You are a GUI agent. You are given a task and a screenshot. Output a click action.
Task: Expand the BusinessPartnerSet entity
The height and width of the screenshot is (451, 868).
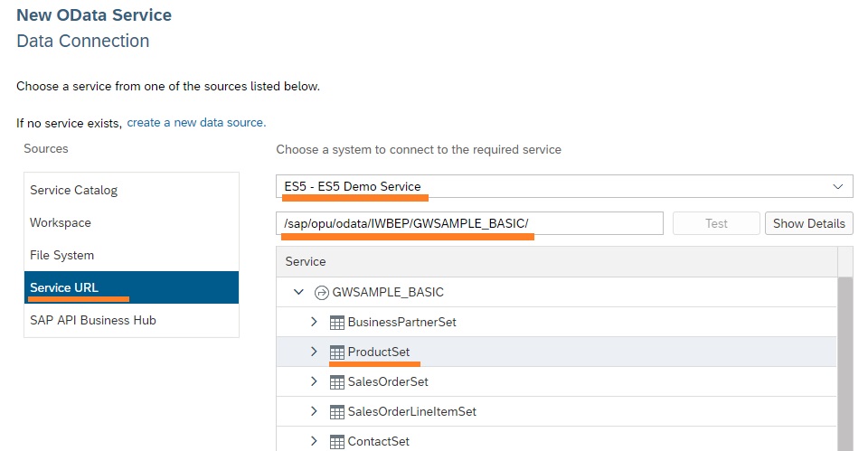pos(314,322)
